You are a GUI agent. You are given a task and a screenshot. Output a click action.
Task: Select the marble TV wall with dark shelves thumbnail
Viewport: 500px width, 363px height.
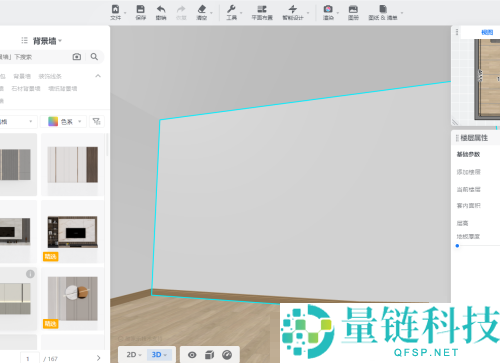point(73,232)
